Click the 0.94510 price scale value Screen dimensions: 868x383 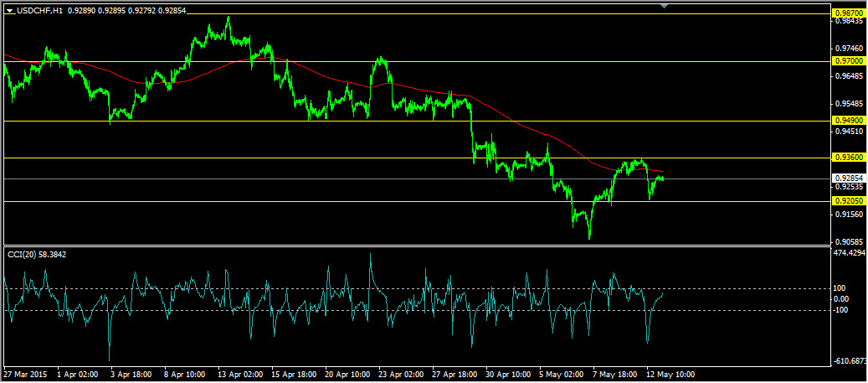pyautogui.click(x=850, y=132)
